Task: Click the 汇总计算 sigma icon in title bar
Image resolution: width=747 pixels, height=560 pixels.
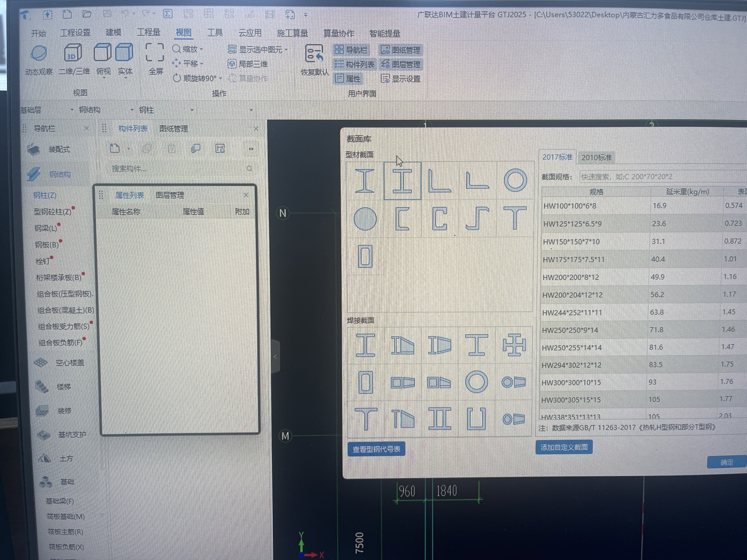Action: click(x=168, y=14)
